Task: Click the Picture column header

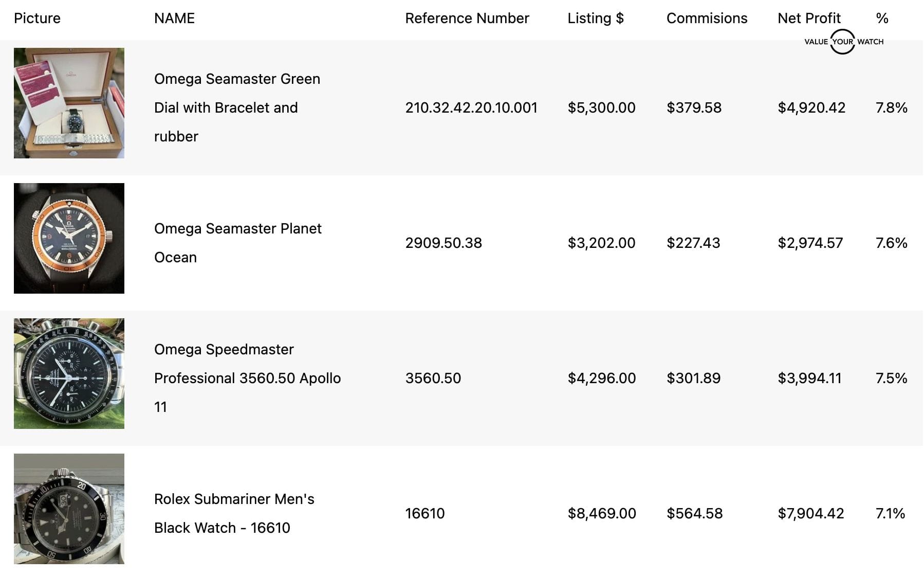Action: [37, 19]
